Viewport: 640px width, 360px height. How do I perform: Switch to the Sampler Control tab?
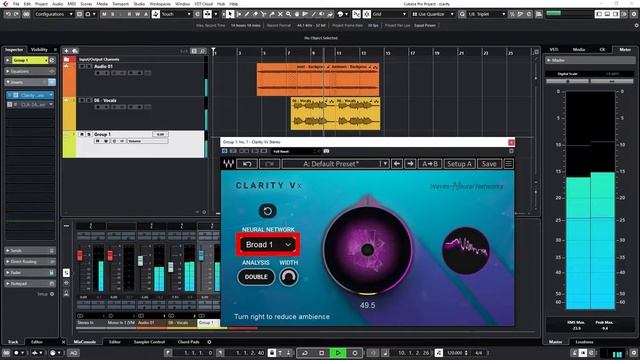pyautogui.click(x=149, y=342)
